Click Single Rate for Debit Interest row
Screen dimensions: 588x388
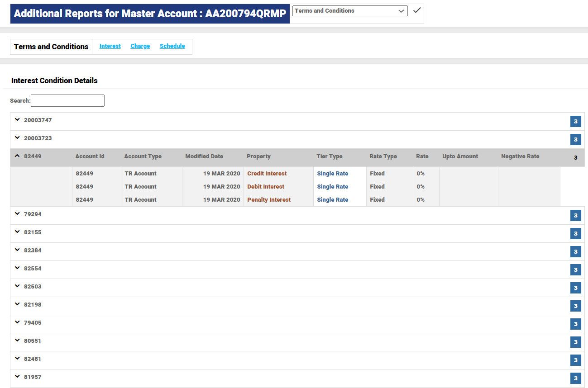332,187
